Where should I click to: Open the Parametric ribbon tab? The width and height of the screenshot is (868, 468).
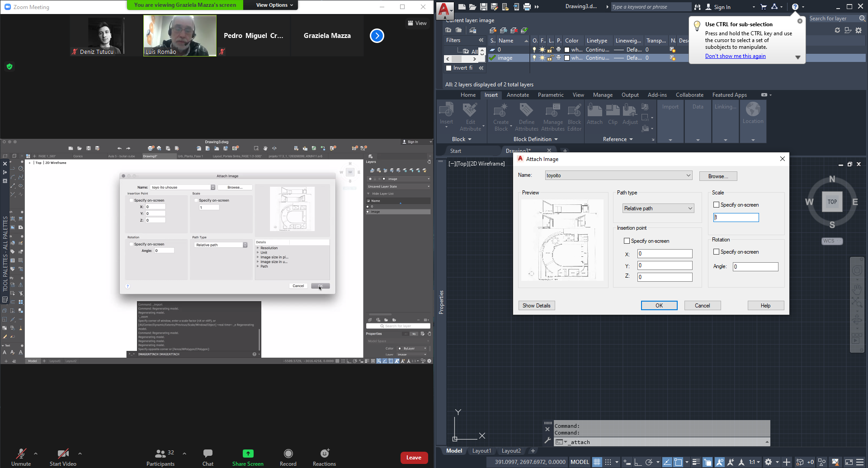tap(551, 95)
